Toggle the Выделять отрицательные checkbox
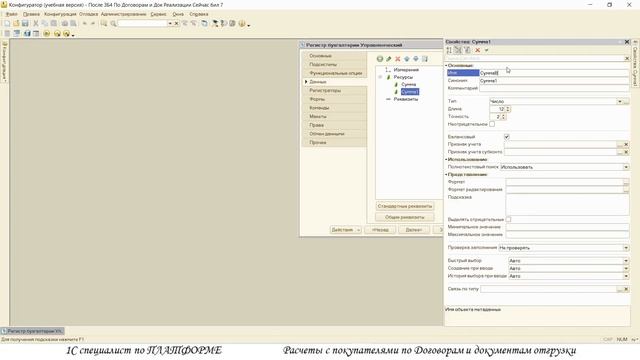 click(x=508, y=220)
